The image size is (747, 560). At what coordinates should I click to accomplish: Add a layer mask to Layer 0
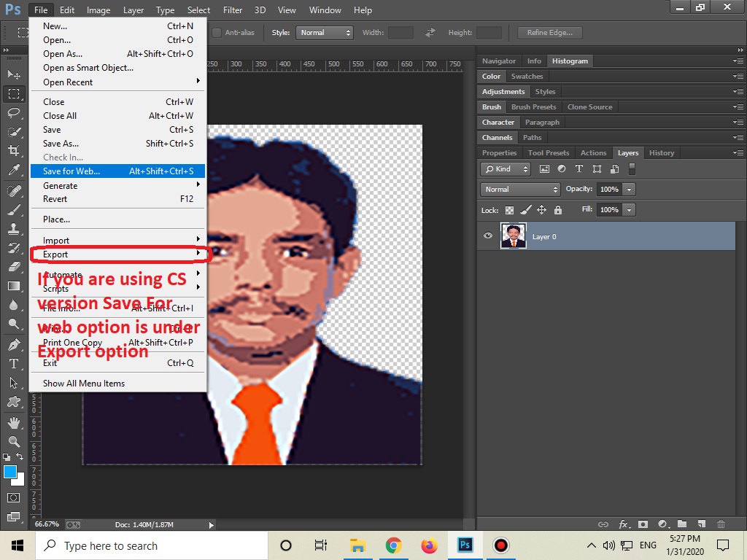(x=643, y=524)
